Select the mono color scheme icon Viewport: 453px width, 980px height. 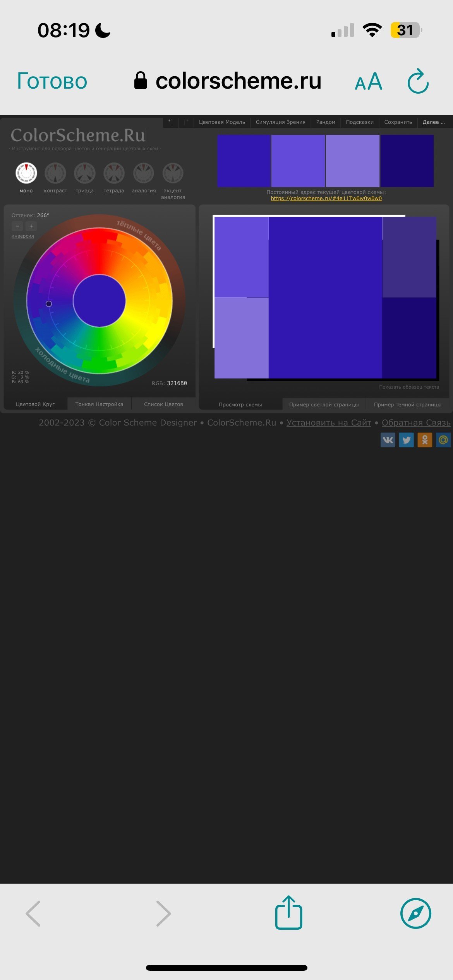[26, 173]
